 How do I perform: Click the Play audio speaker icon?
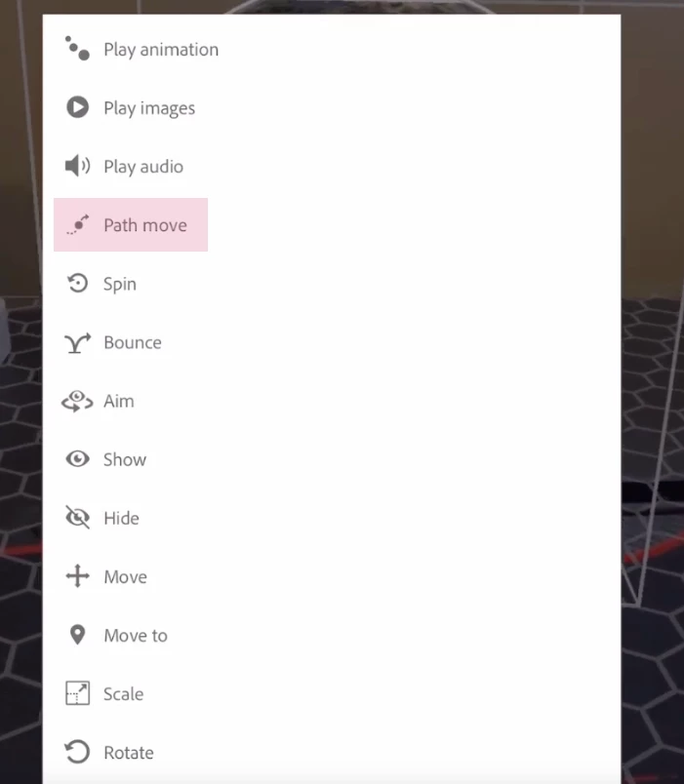pos(77,166)
